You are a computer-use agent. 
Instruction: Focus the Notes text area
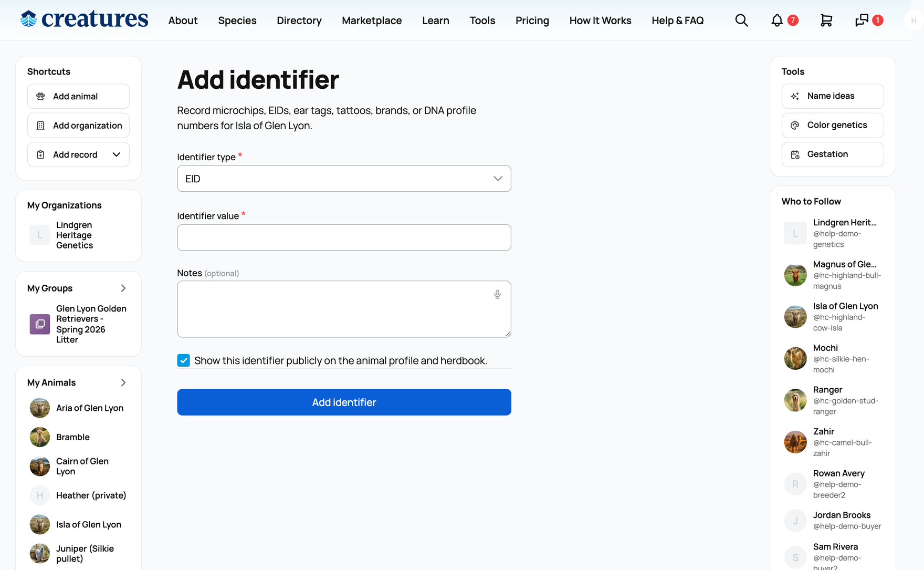coord(344,309)
